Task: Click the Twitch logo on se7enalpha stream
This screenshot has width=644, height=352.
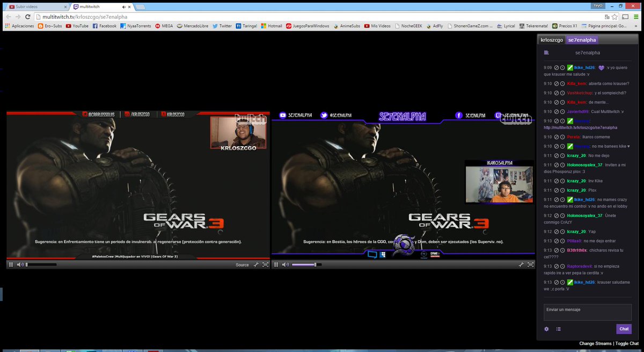Action: coord(516,118)
